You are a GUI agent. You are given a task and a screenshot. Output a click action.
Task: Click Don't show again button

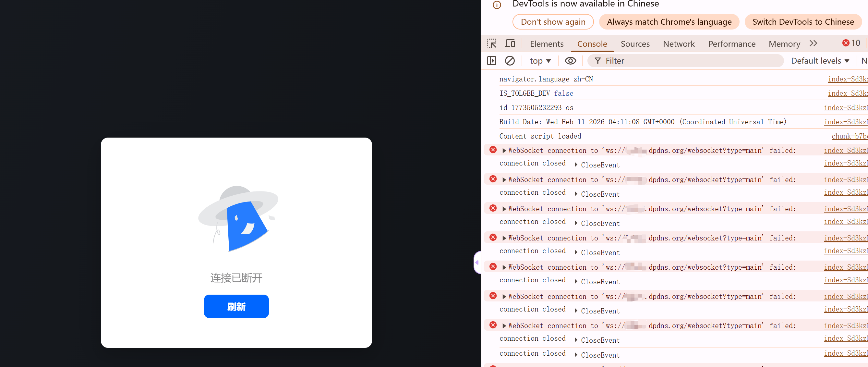pos(553,22)
